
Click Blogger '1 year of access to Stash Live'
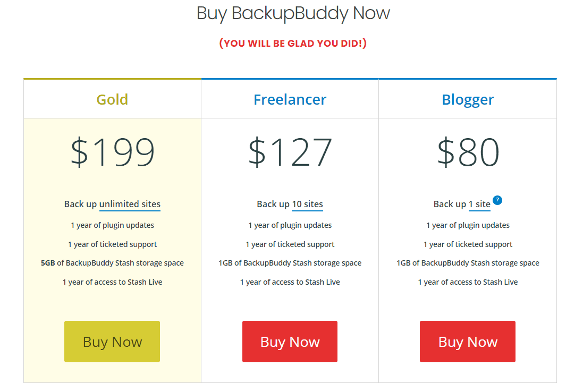468,282
